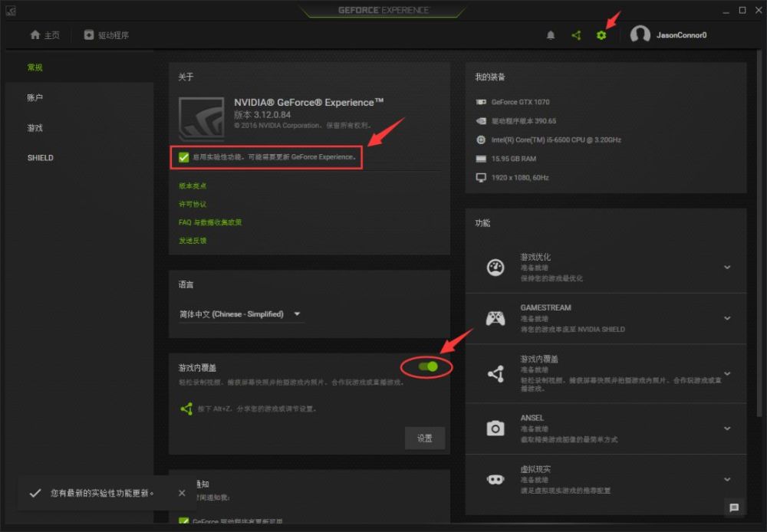The width and height of the screenshot is (767, 532).
Task: Toggle the GeForce driver update notification checkbox
Action: point(184,522)
